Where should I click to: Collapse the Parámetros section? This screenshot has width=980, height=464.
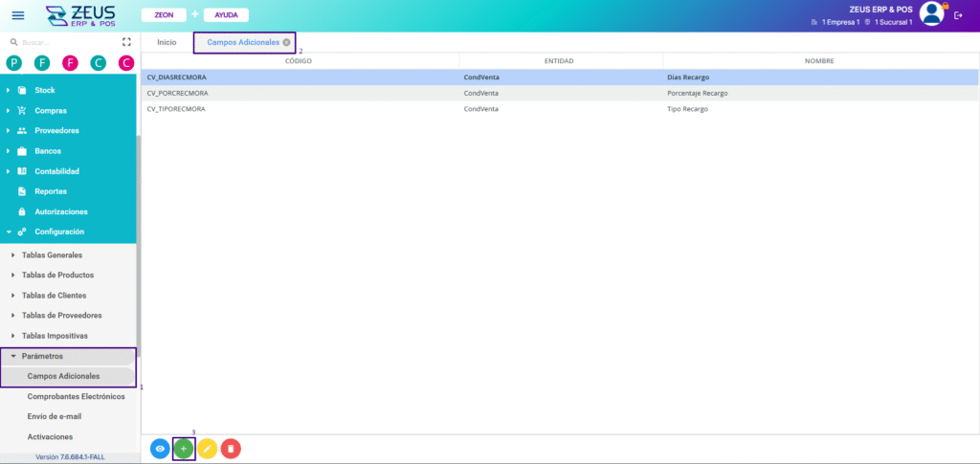(x=42, y=356)
